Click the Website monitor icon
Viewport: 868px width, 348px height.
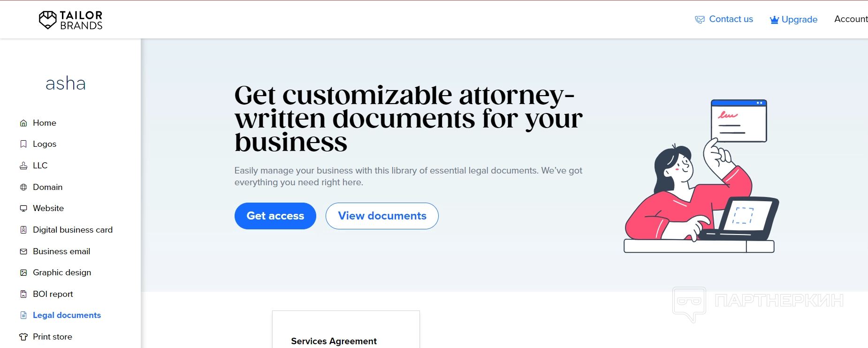(23, 208)
